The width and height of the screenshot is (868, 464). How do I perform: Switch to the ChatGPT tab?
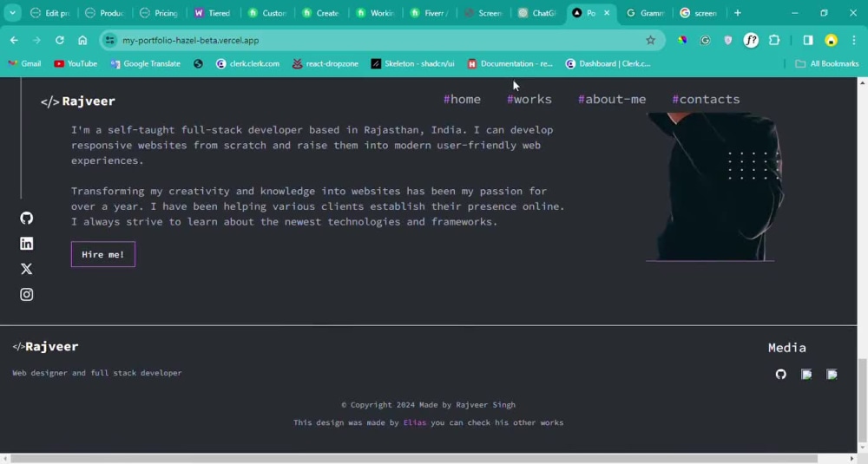coord(537,13)
